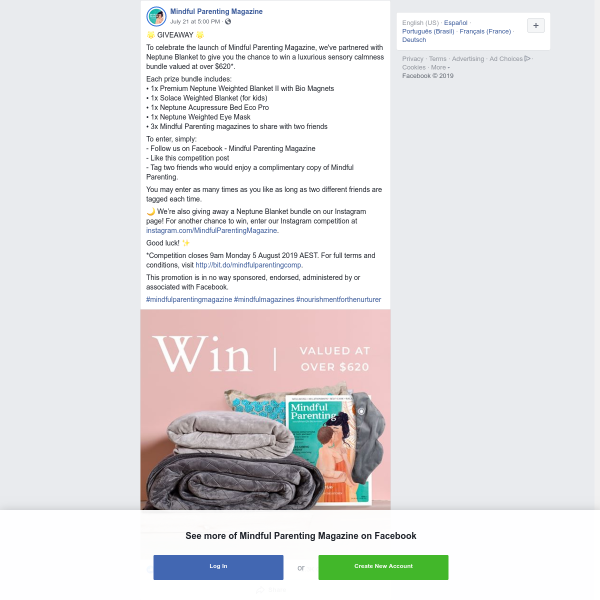Open the Privacy footer link
The width and height of the screenshot is (600, 600).
[412, 59]
